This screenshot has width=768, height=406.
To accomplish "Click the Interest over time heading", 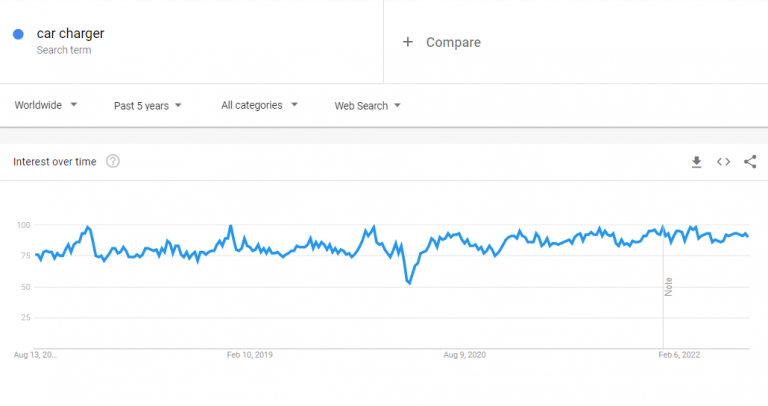I will pyautogui.click(x=55, y=161).
